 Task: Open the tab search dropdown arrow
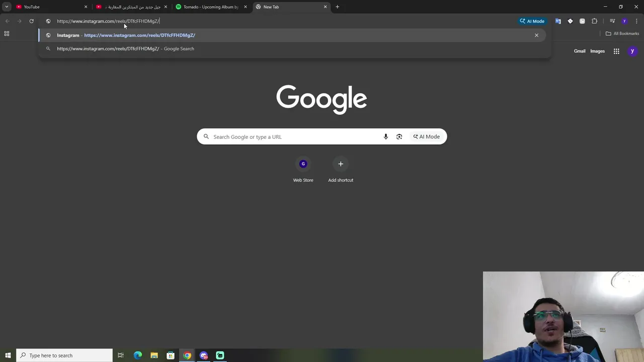point(7,7)
